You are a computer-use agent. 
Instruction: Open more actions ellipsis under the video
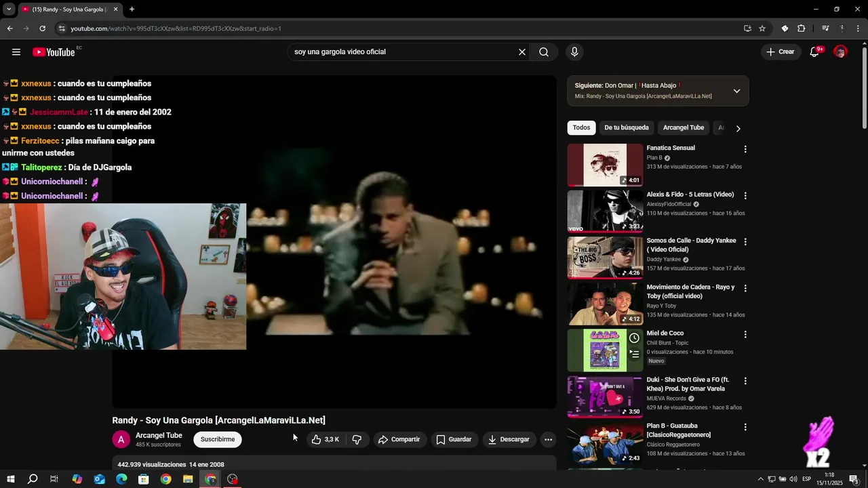coord(549,440)
